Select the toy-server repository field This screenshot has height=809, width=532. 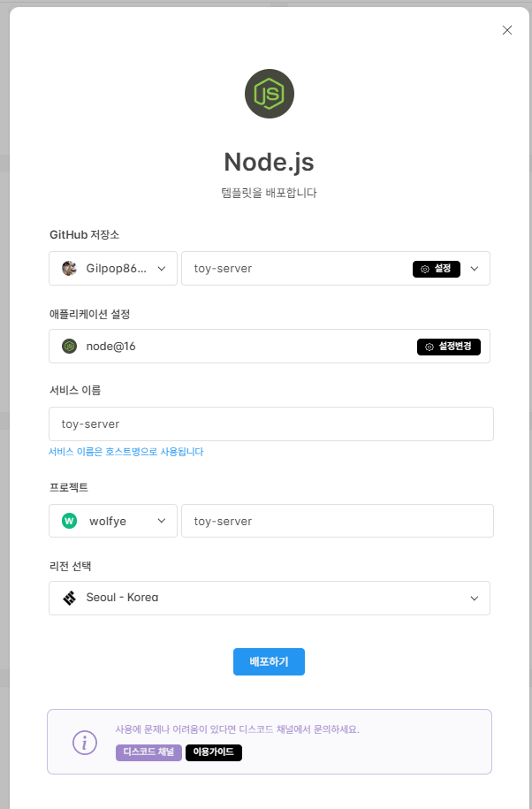click(336, 268)
